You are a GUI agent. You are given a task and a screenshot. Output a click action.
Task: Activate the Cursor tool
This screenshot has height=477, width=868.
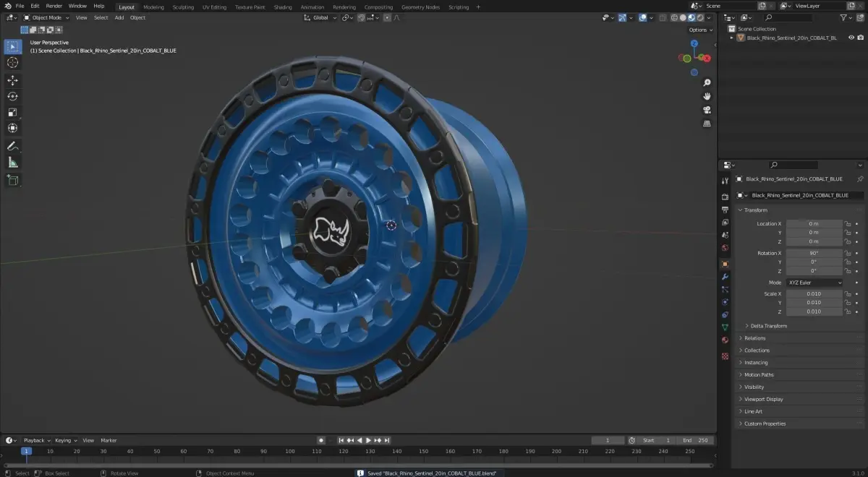pos(12,63)
